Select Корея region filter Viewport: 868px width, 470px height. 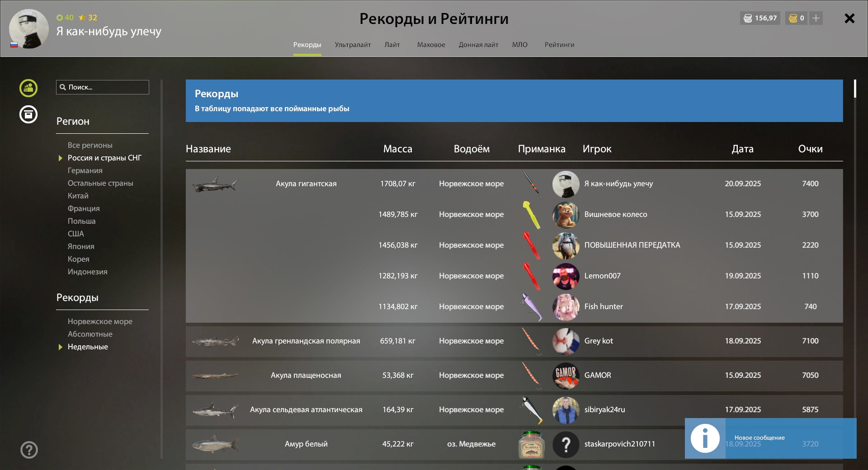point(78,259)
